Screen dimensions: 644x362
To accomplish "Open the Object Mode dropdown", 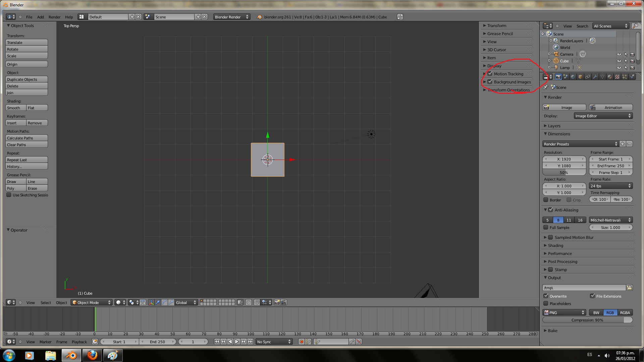I will 91,302.
